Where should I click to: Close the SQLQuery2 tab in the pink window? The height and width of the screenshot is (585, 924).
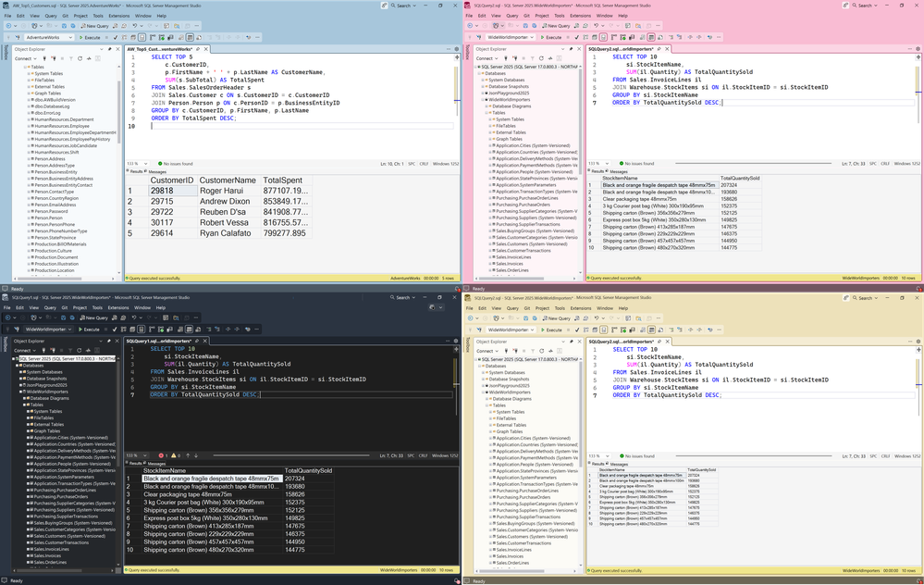(x=667, y=49)
